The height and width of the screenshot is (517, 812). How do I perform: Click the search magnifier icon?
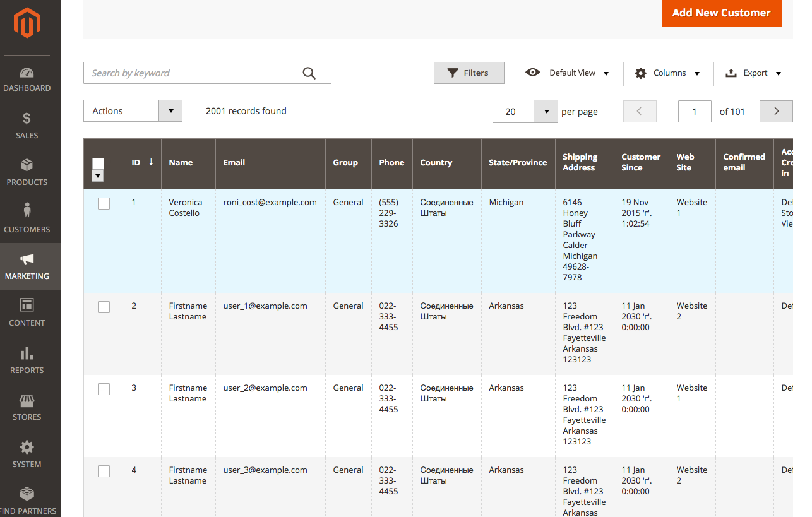(309, 73)
